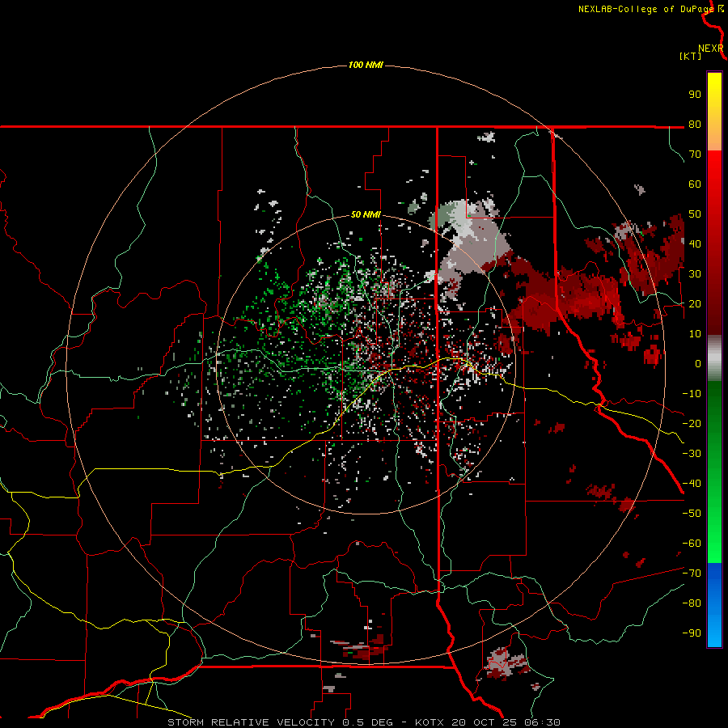Viewport: 728px width, 728px height.
Task: Click the 0 value on the velocity scale
Action: tap(698, 363)
